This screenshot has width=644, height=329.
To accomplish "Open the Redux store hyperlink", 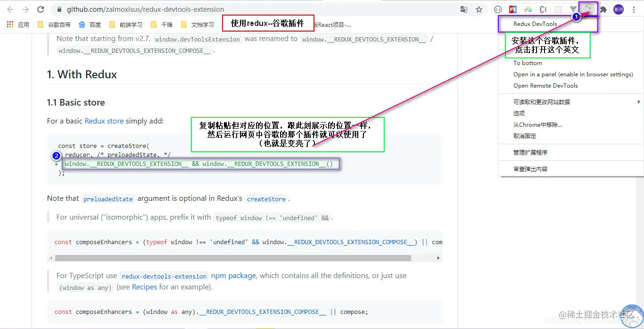I will [104, 121].
